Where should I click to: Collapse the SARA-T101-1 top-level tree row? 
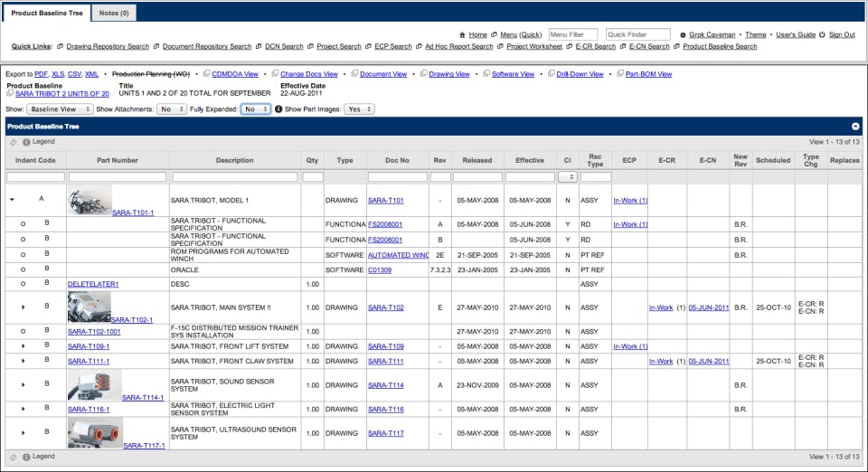coord(12,199)
